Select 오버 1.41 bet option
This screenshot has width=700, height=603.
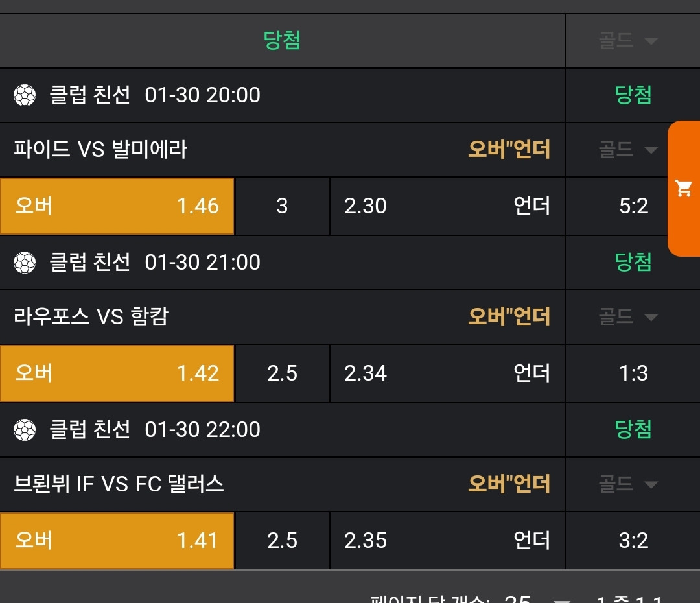117,541
